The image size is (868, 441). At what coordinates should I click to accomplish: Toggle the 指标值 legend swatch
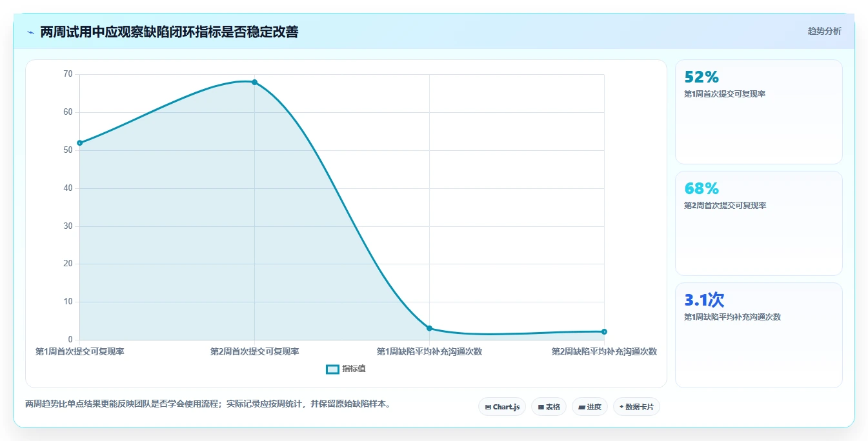pos(332,369)
